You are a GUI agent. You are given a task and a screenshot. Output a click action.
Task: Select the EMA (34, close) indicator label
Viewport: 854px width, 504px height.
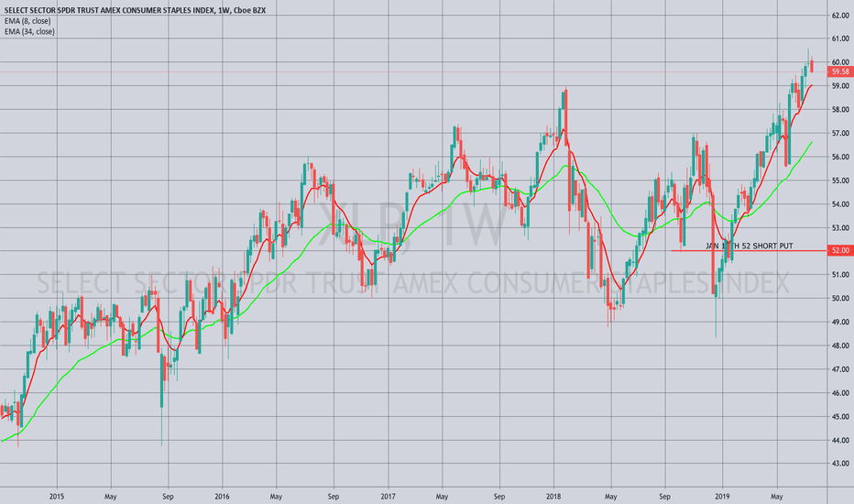[x=29, y=31]
